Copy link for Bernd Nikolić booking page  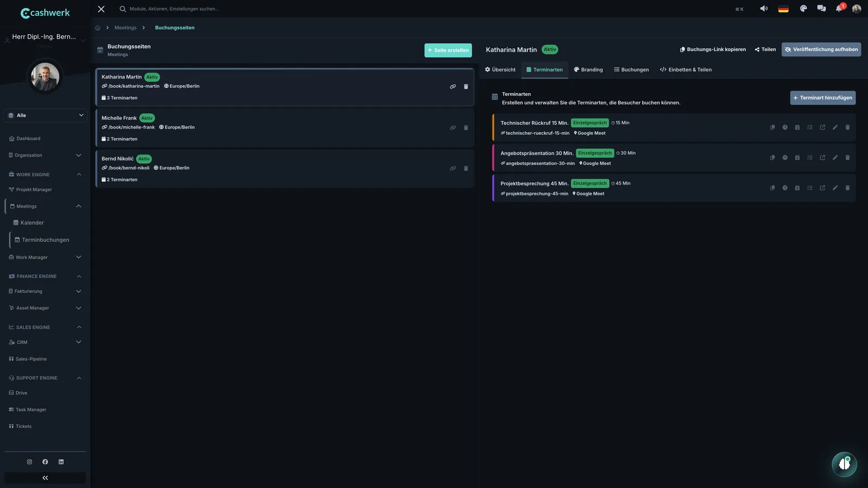[453, 169]
